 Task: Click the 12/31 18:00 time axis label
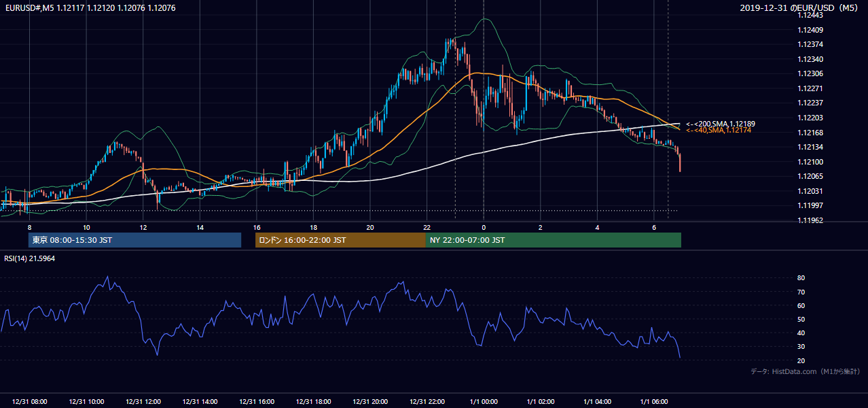pyautogui.click(x=314, y=402)
